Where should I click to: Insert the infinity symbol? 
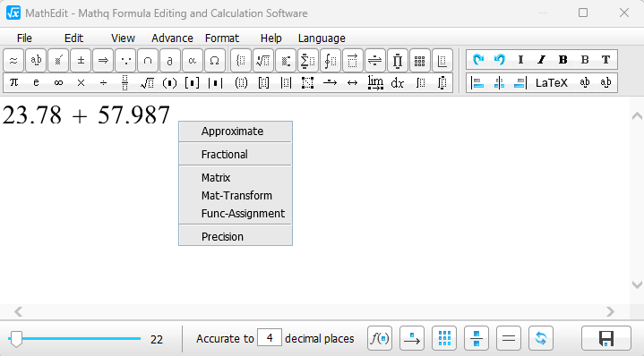click(x=58, y=83)
